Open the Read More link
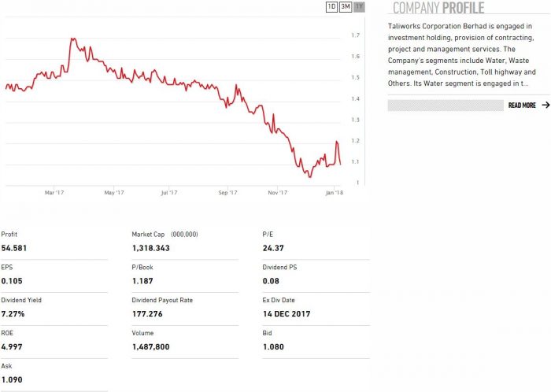 (x=522, y=105)
